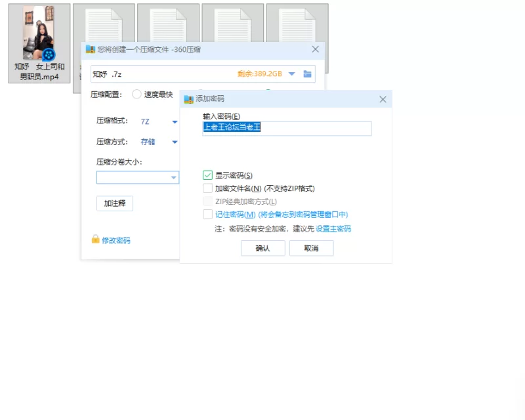Click the 360压缩 logo in main dialog title
Image resolution: width=525 pixels, height=420 pixels.
click(90, 49)
